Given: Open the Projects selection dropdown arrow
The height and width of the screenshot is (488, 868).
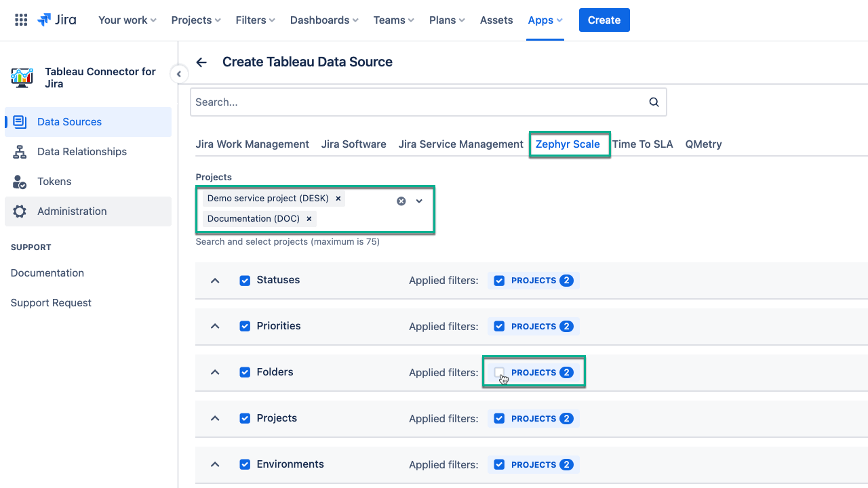Looking at the screenshot, I should pos(419,201).
